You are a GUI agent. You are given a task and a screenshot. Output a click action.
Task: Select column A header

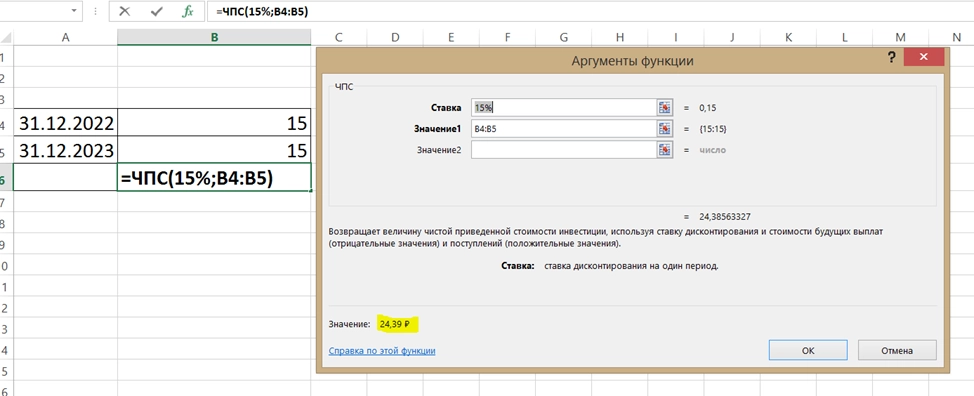[65, 37]
